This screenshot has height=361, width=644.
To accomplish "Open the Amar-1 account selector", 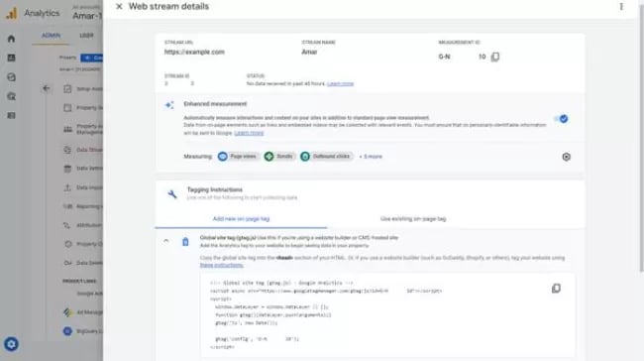I will [87, 13].
